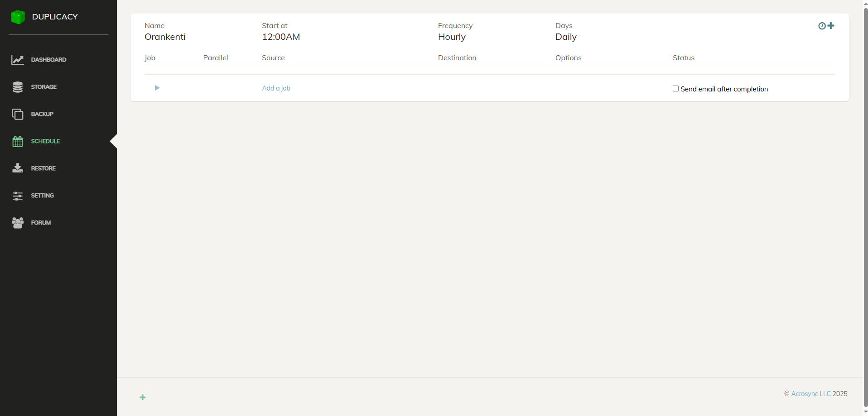Enable Send email after completion
Viewport: 868px width, 416px height.
(675, 89)
